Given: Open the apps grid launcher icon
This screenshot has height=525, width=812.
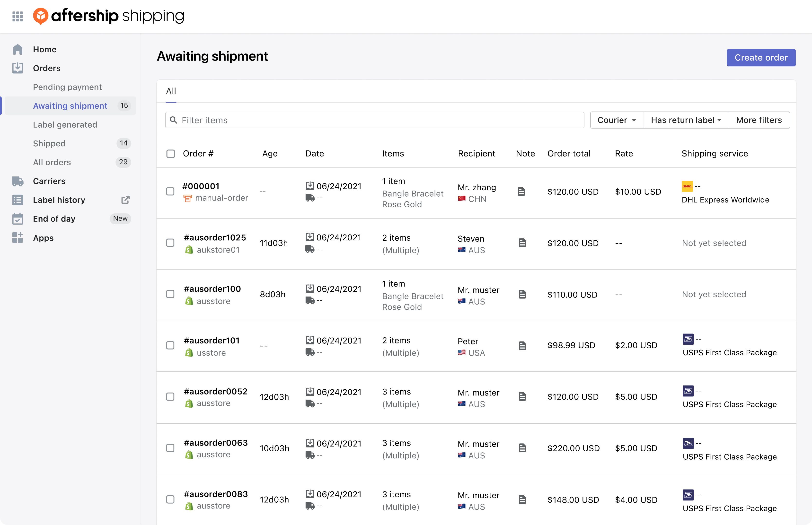Looking at the screenshot, I should pos(18,16).
